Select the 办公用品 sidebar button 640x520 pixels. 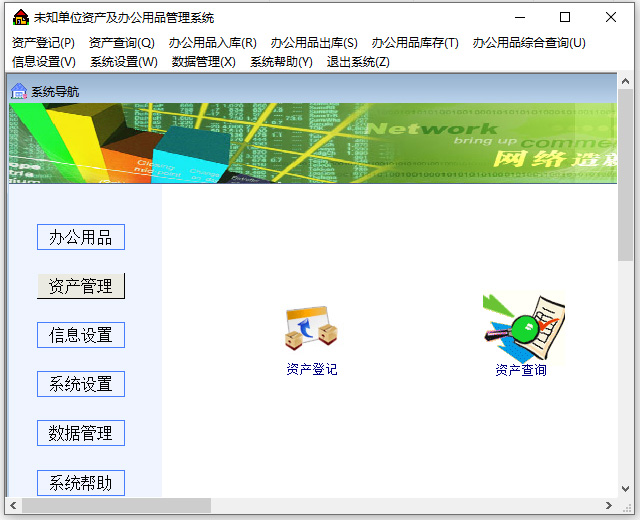[81, 237]
